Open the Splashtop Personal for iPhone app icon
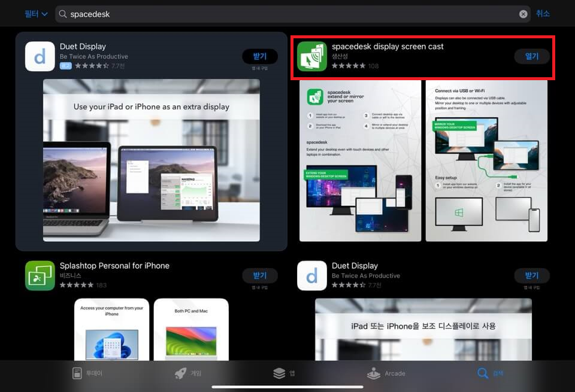Screen dimensions: 575x392 [40, 275]
